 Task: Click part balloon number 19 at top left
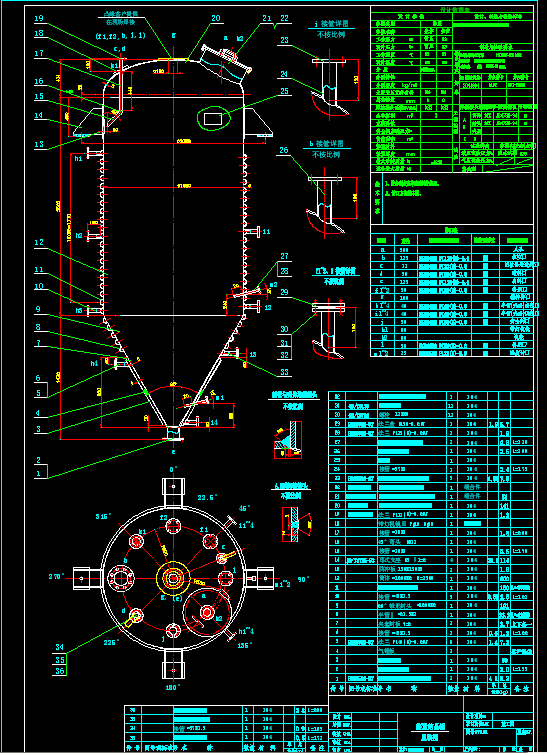pos(39,19)
